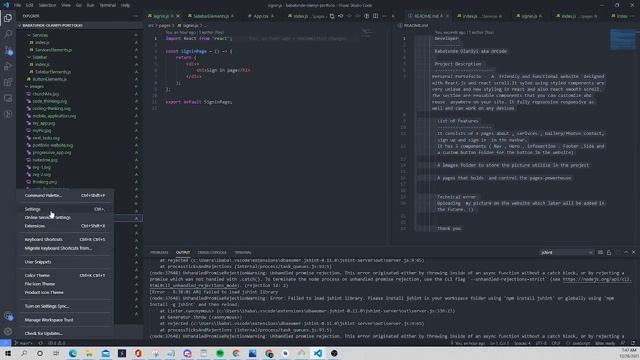Choose Settings from the manage menu
This screenshot has width=640, height=360.
click(x=64, y=209)
